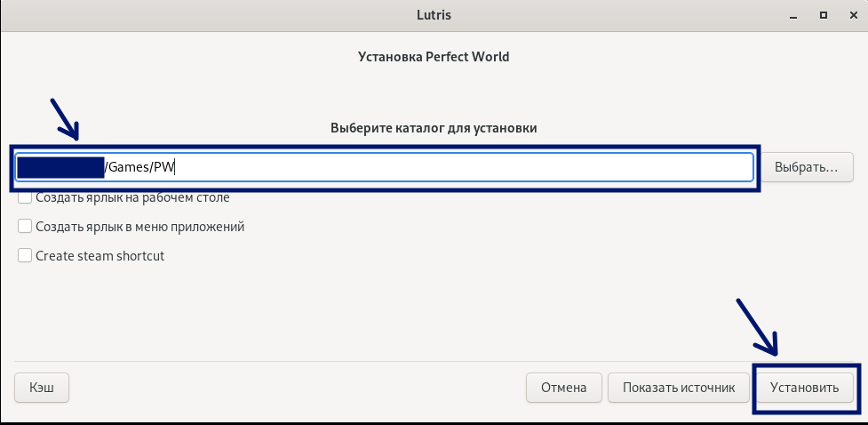868x425 pixels.
Task: Tick Создать ярлык в меню приложений
Action: click(24, 226)
